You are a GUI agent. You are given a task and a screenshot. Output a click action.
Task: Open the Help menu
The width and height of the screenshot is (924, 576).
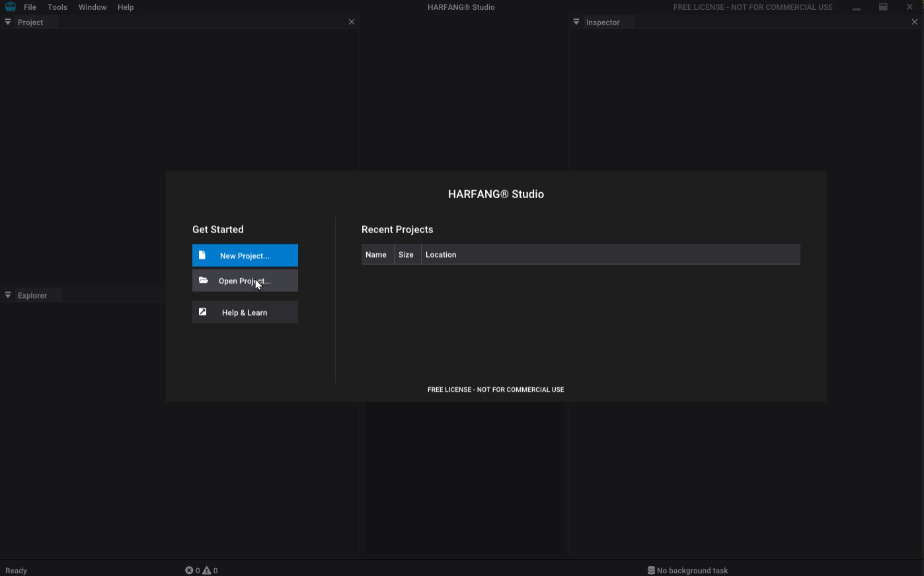tap(126, 7)
